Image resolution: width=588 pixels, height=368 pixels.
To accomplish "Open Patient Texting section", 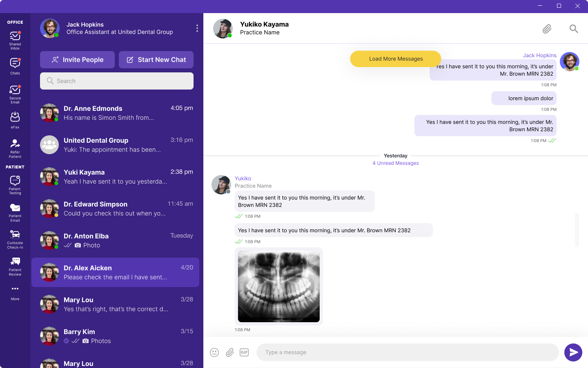I will 15,184.
